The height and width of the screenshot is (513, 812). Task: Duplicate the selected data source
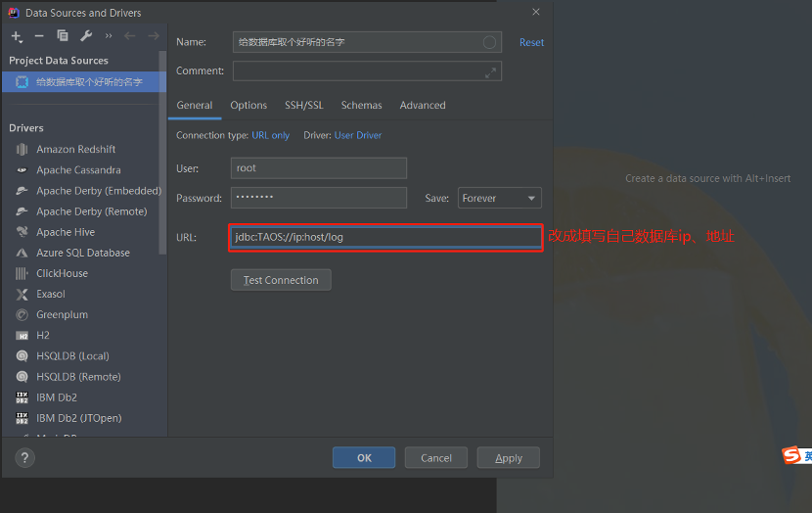[x=63, y=36]
